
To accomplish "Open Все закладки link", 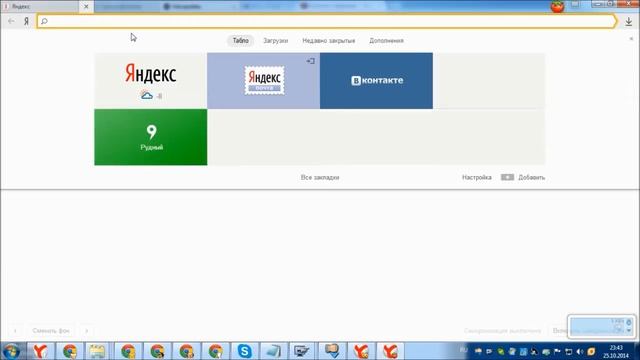I will click(320, 178).
